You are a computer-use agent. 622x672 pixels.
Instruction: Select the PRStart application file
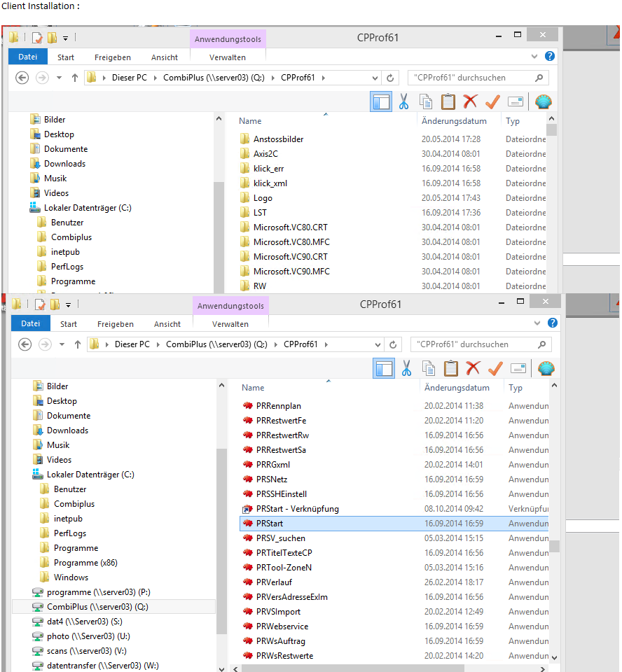[270, 524]
